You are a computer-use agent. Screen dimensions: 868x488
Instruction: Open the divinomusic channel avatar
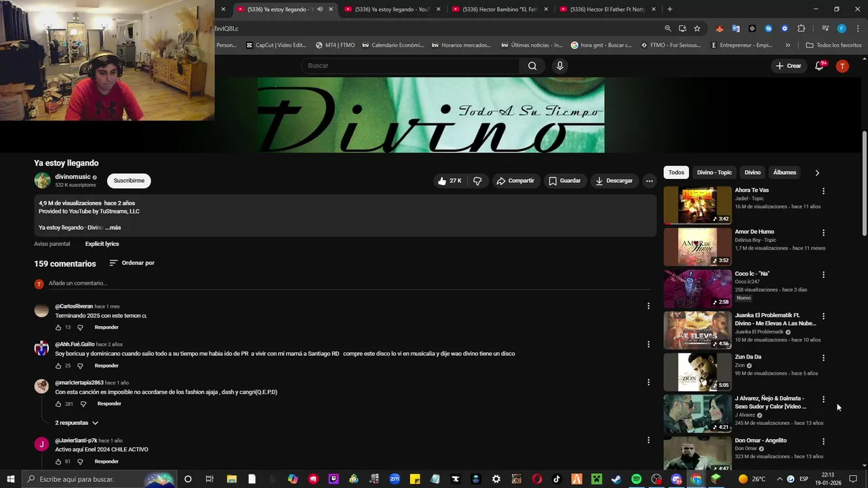tap(42, 180)
